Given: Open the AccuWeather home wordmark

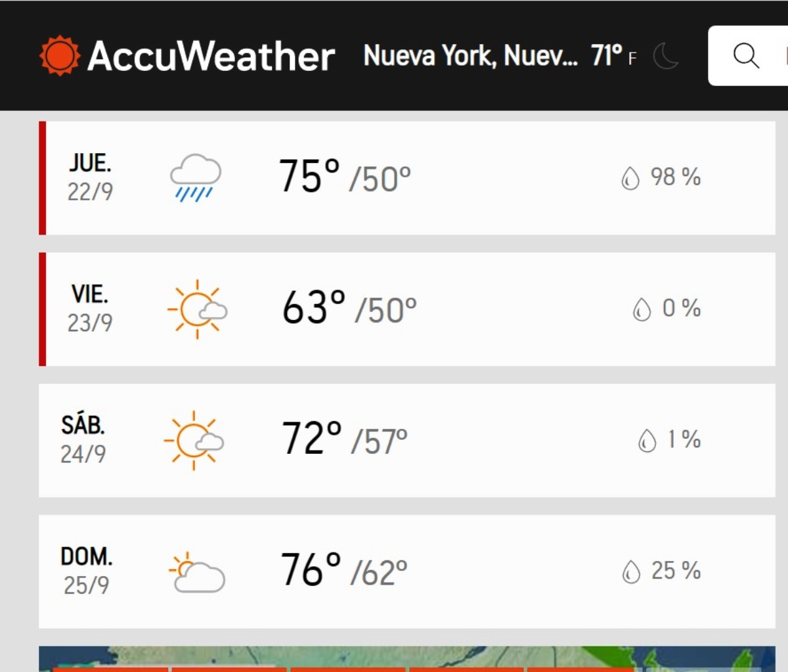Looking at the screenshot, I should point(211,56).
